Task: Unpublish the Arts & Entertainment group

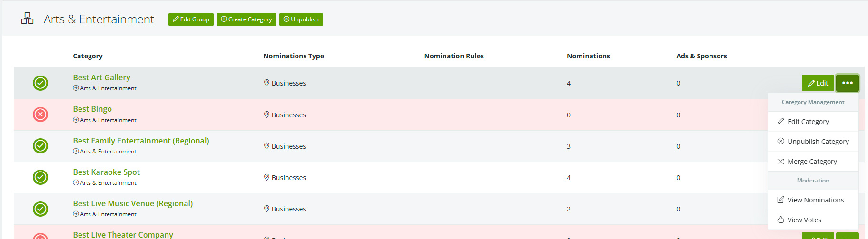Action: click(301, 19)
